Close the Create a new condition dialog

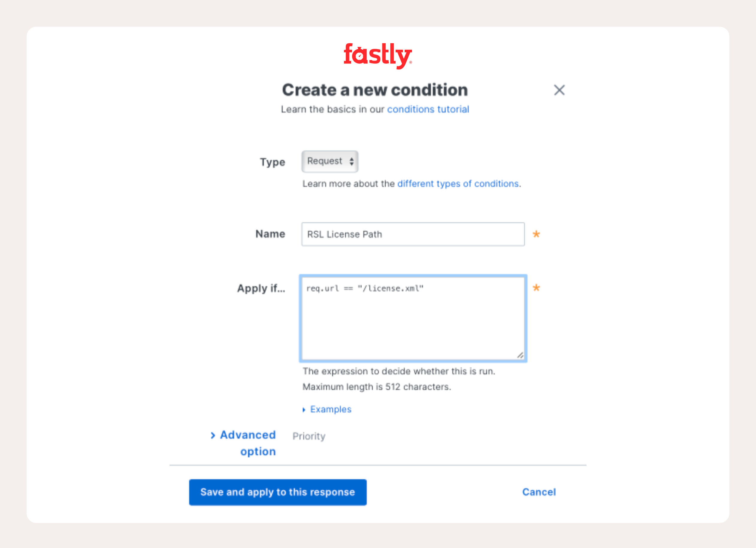559,90
